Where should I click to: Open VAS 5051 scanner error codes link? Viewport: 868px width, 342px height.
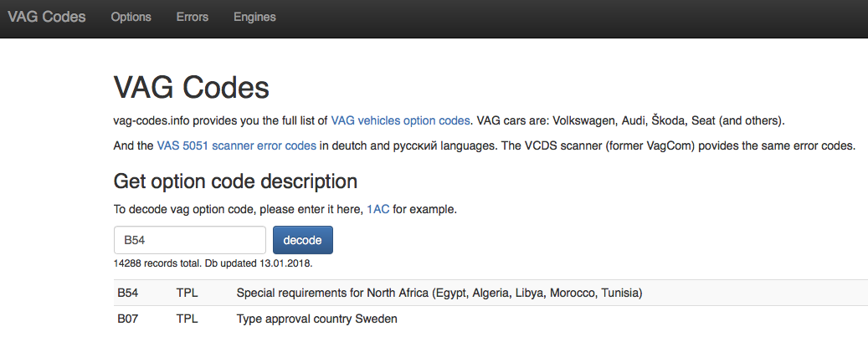point(237,145)
